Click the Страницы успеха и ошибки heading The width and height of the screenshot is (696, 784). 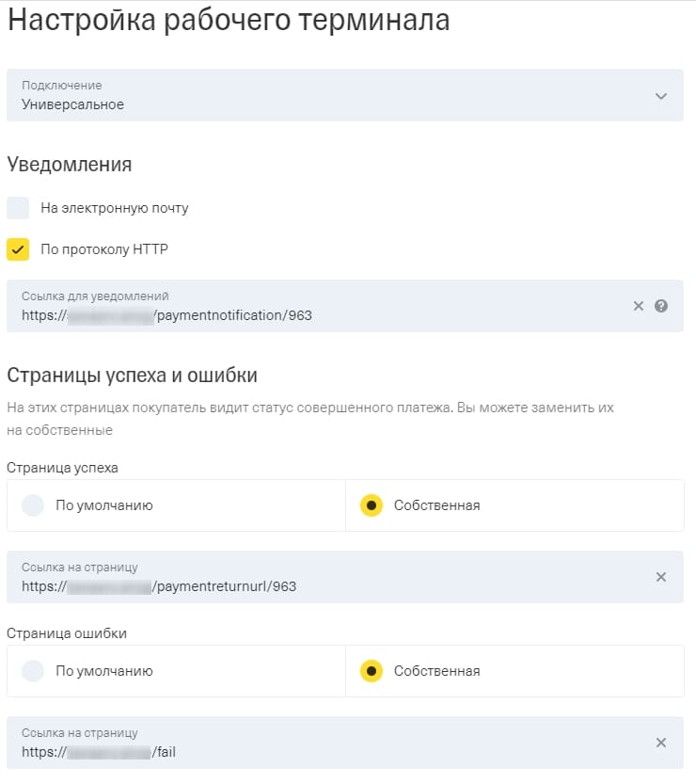coord(133,376)
